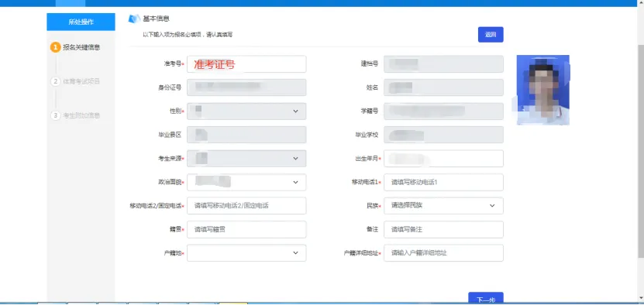Click the 姓名 field

(443, 87)
